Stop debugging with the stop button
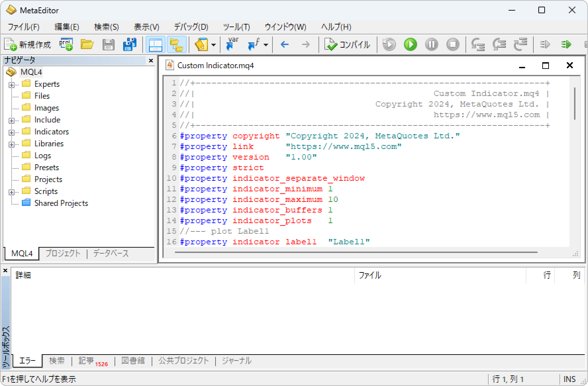Screen dimensions: 588x386 pyautogui.click(x=453, y=44)
